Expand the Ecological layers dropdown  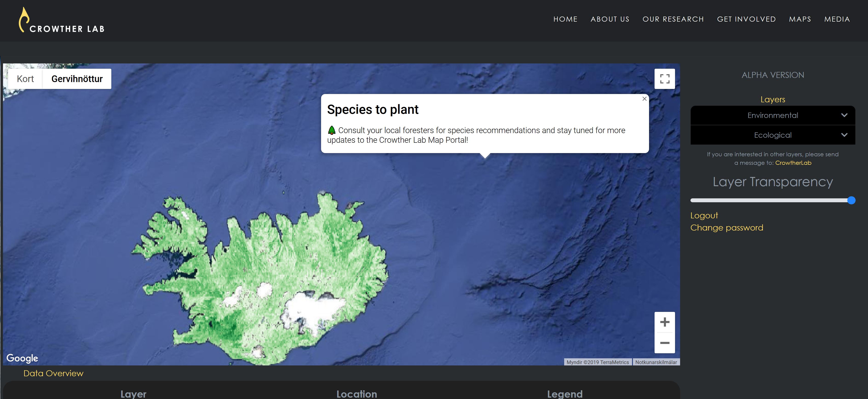point(772,135)
